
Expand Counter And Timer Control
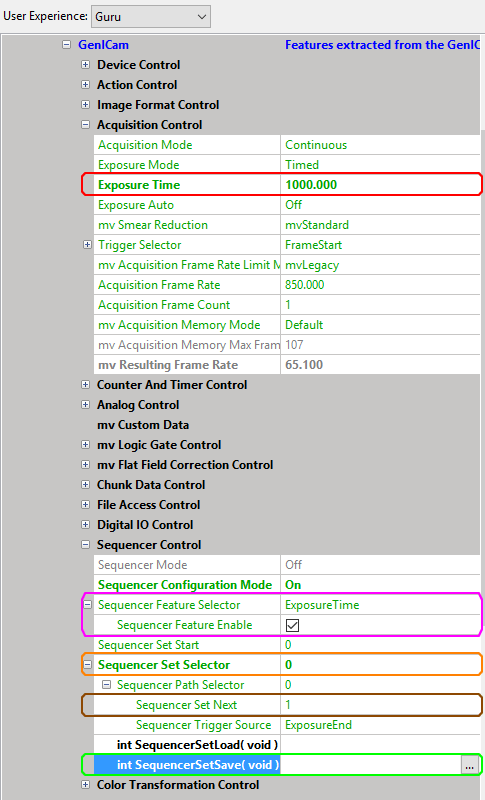coord(86,385)
